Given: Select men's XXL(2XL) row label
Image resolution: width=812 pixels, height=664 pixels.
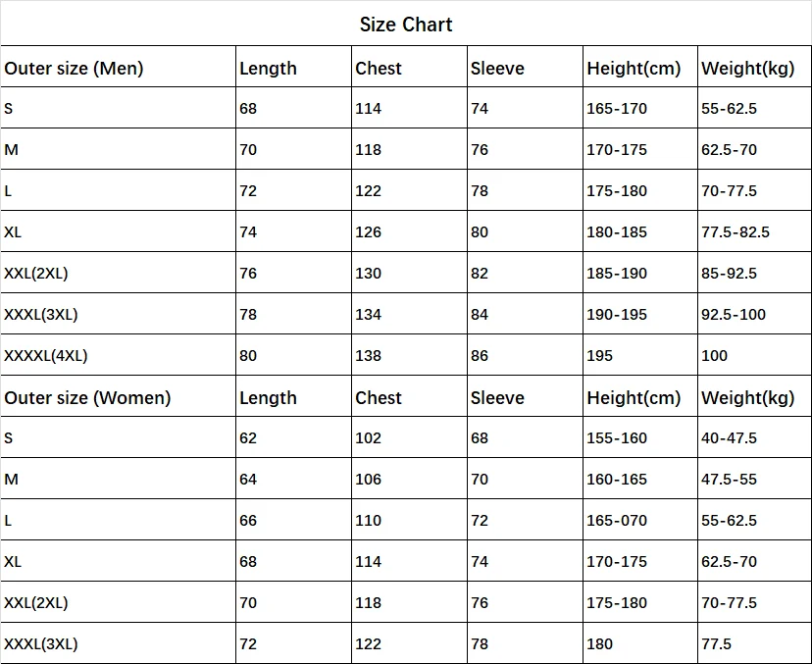Looking at the screenshot, I should (36, 274).
